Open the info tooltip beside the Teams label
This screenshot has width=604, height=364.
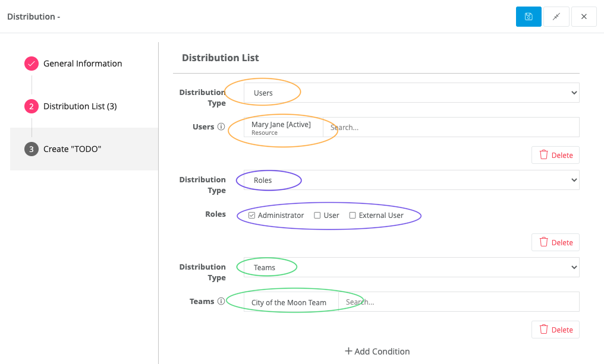[221, 301]
